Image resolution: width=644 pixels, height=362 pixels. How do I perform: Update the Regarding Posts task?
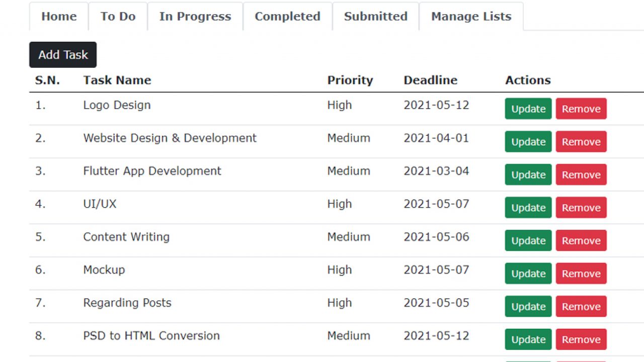[528, 307]
